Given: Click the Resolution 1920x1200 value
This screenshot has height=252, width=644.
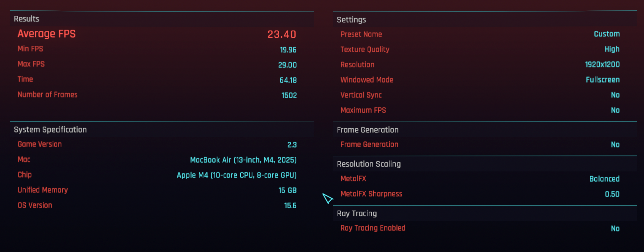Looking at the screenshot, I should pos(602,64).
